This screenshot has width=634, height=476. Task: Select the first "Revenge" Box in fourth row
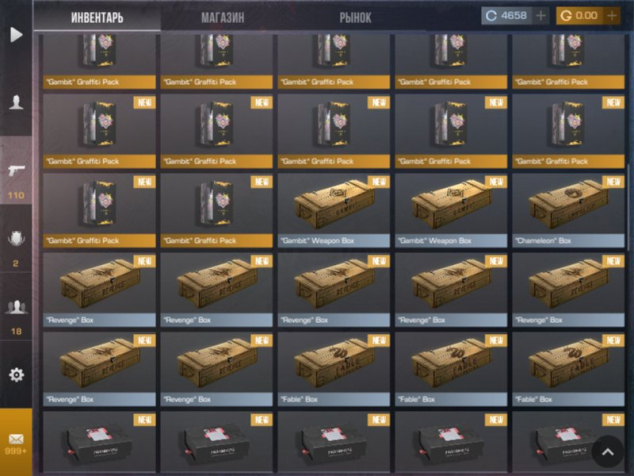(99, 290)
